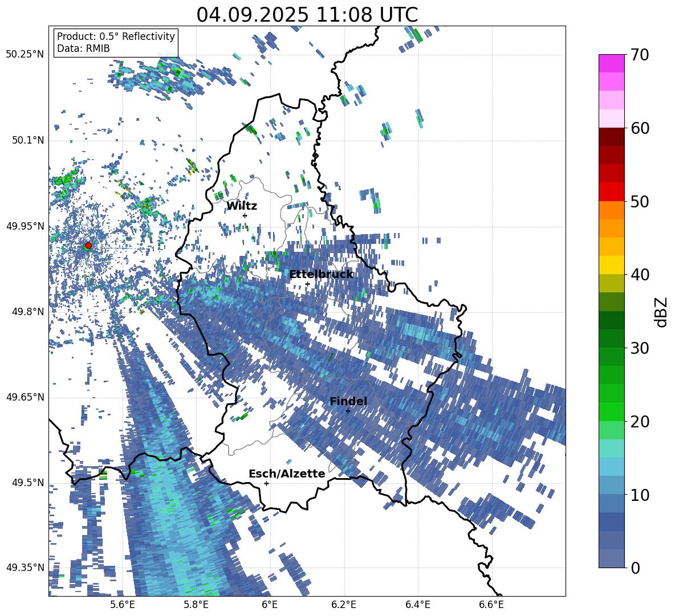Click the 49.35°N latitude tick label
Viewport: 675px width, 616px height.
pyautogui.click(x=25, y=568)
